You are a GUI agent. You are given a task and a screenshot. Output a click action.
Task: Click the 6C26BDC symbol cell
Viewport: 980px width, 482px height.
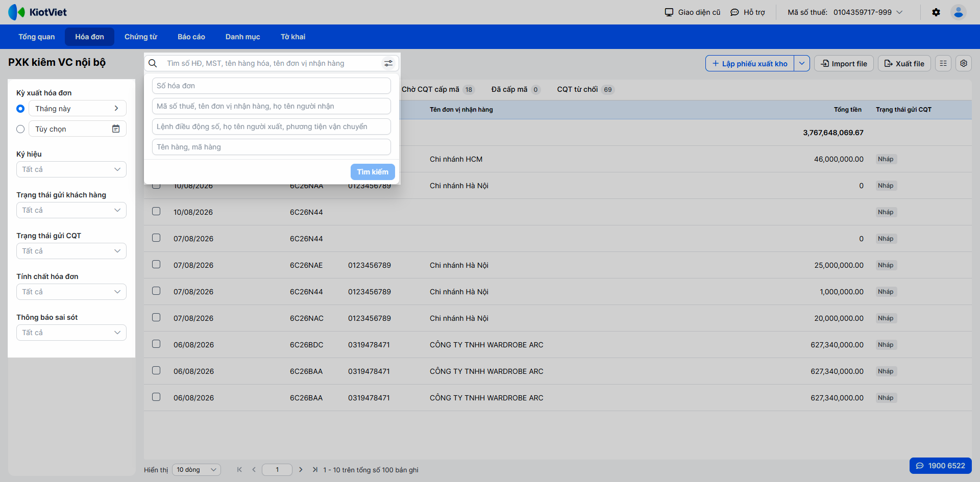pyautogui.click(x=306, y=345)
